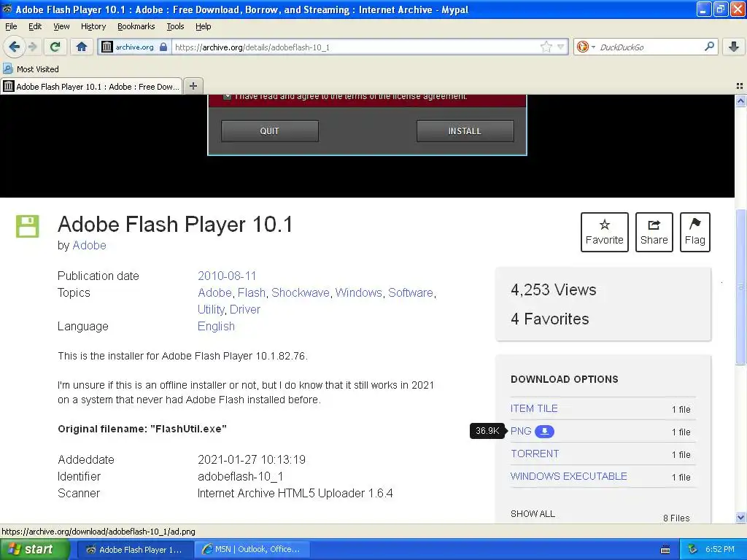Open the Edit menu
This screenshot has width=747, height=560.
pyautogui.click(x=35, y=26)
